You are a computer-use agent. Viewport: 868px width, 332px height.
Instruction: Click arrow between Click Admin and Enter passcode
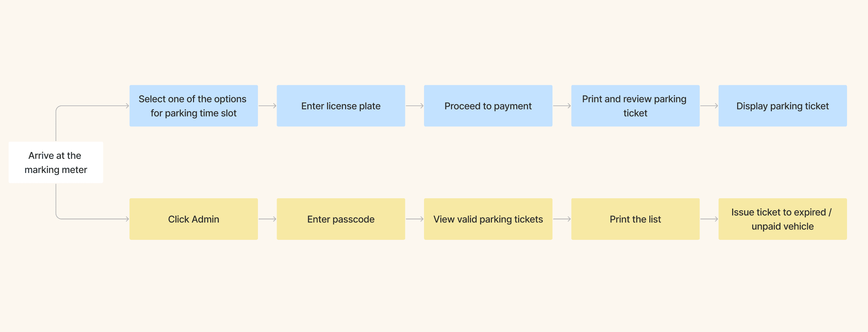267,219
